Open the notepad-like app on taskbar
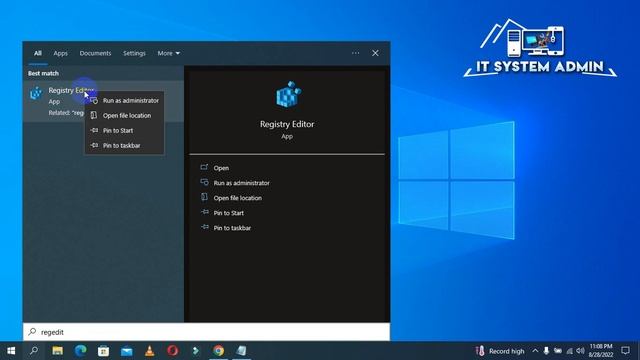The image size is (640, 360). [242, 351]
